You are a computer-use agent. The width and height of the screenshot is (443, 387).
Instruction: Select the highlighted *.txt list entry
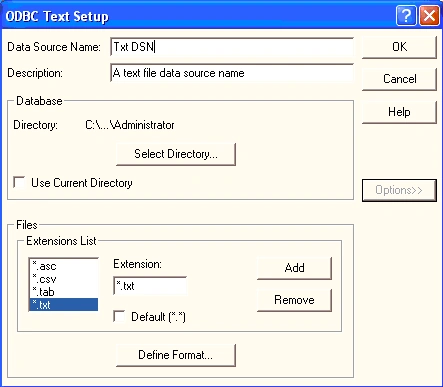point(64,305)
